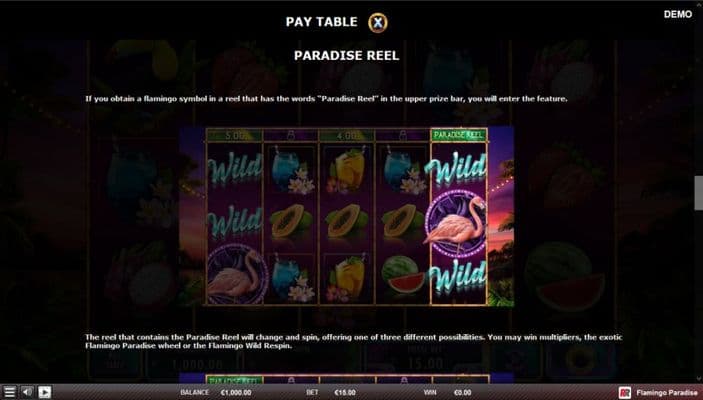The image size is (703, 400).
Task: Close the pay table with X button
Action: pos(378,22)
